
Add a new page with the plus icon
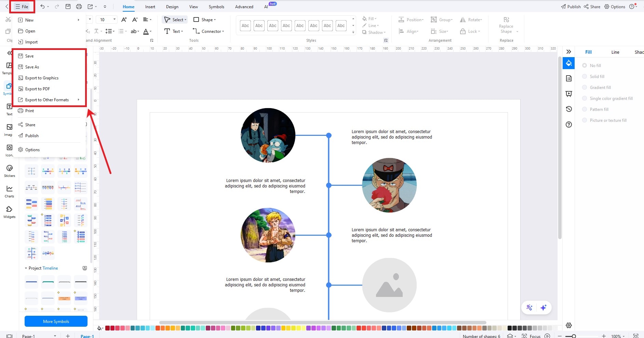point(68,336)
